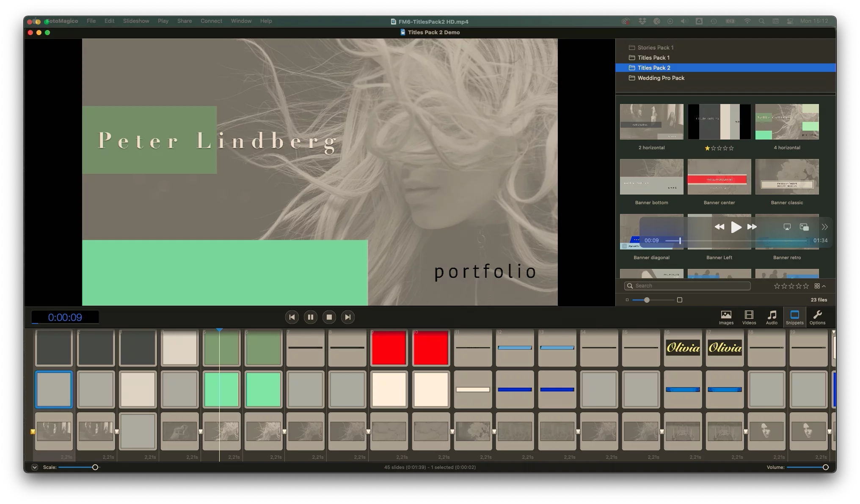Open the Control Center icon

pos(790,21)
